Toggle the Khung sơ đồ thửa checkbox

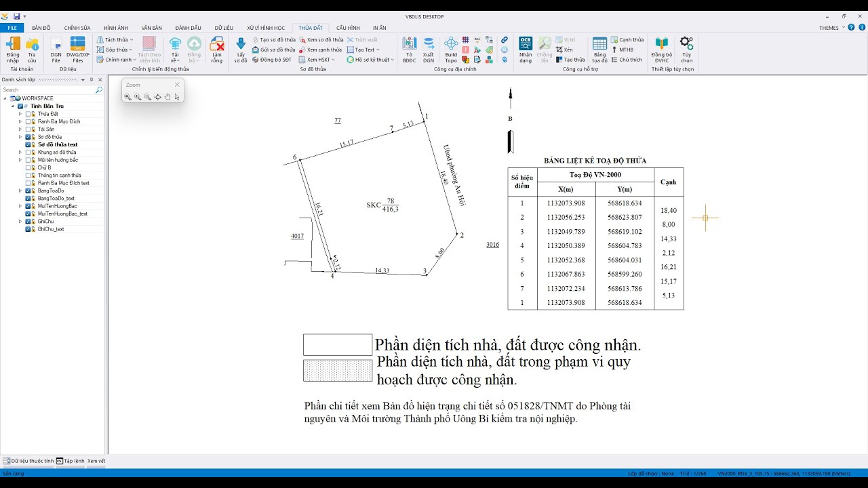click(x=28, y=152)
